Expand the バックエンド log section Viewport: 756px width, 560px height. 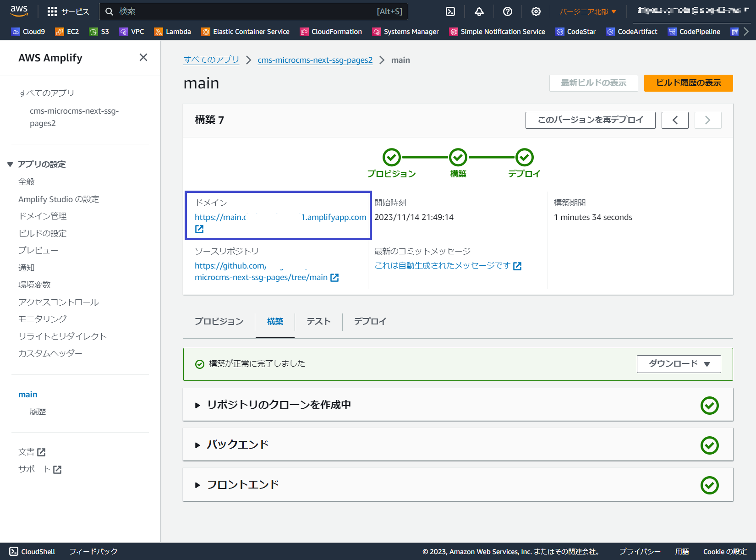(x=197, y=445)
